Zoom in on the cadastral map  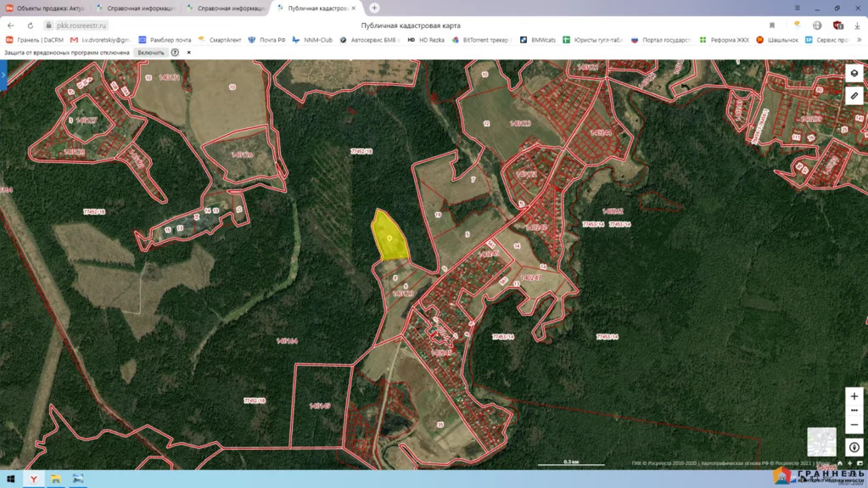point(854,396)
